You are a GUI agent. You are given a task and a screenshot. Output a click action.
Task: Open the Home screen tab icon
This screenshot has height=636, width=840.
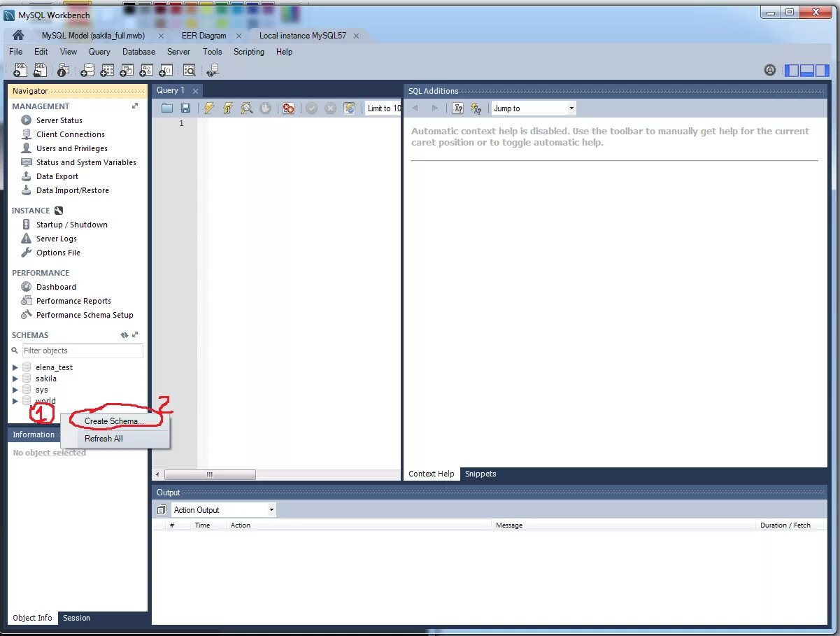click(18, 36)
